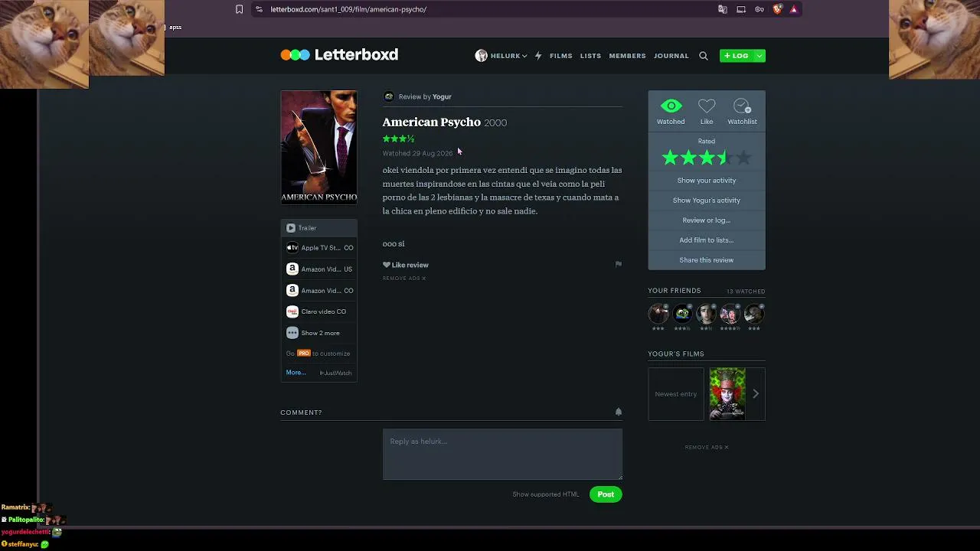Expand the HELURK account menu

point(524,56)
